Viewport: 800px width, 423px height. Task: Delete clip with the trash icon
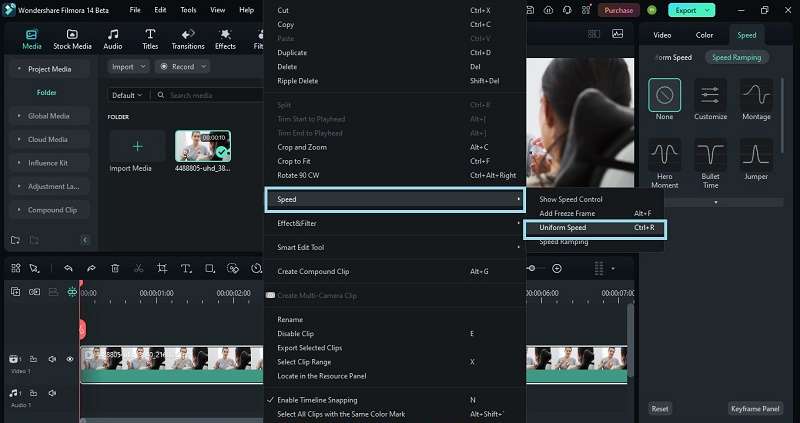click(115, 268)
